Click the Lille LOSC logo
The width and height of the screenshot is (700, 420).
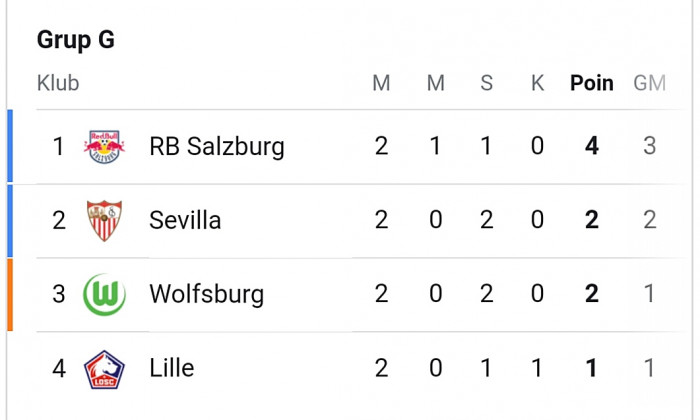click(x=104, y=369)
